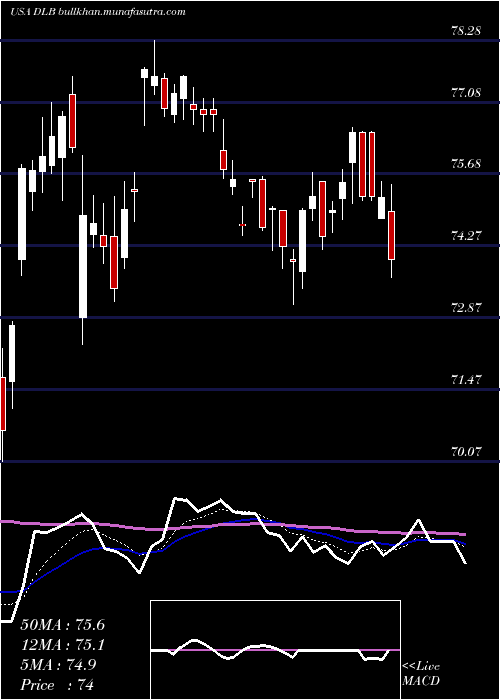Click the 72.87 price axis label
This screenshot has width=500, height=700.
[x=467, y=308]
